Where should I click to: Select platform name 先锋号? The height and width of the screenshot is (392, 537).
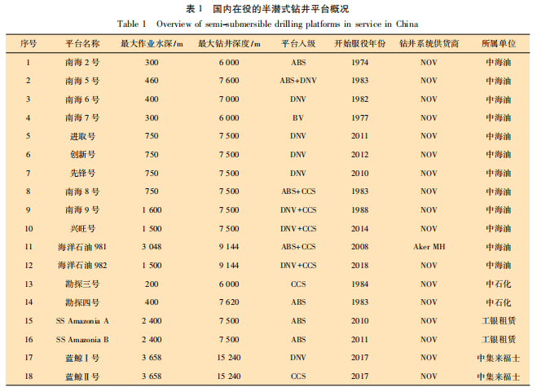pyautogui.click(x=82, y=173)
